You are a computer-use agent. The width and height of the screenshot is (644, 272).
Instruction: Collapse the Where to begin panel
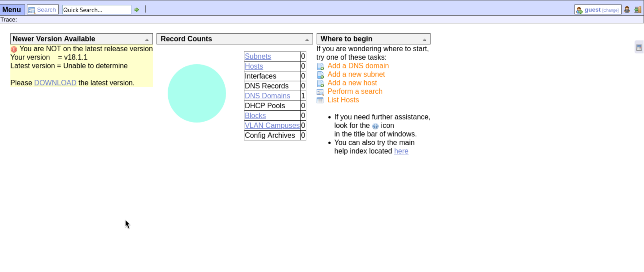[x=424, y=40]
